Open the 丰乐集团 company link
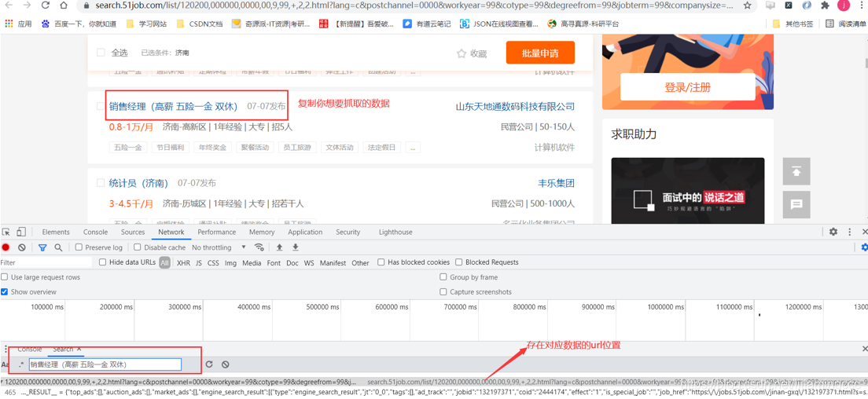The width and height of the screenshot is (868, 399). point(557,183)
